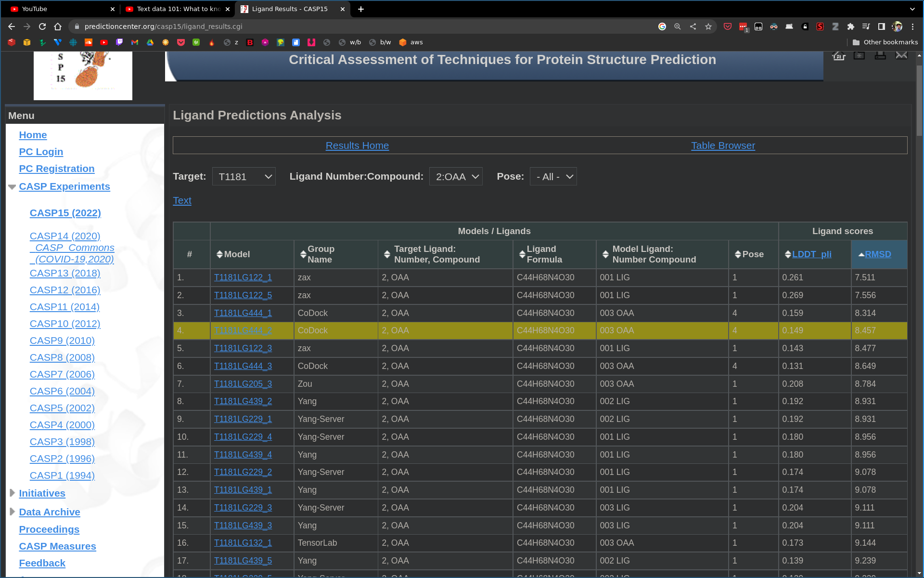Screen dimensions: 924x578
Task: Open the Target dropdown showing T1181
Action: pyautogui.click(x=244, y=177)
